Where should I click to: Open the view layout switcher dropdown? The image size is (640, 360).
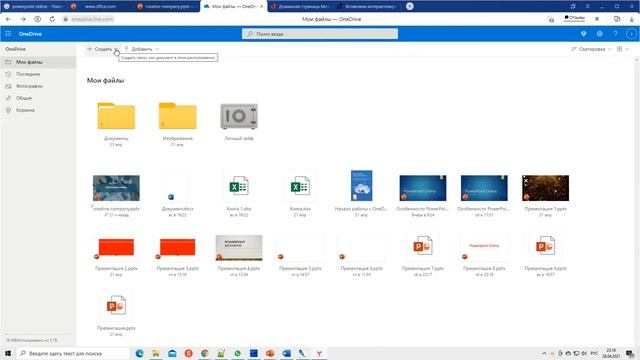point(622,49)
